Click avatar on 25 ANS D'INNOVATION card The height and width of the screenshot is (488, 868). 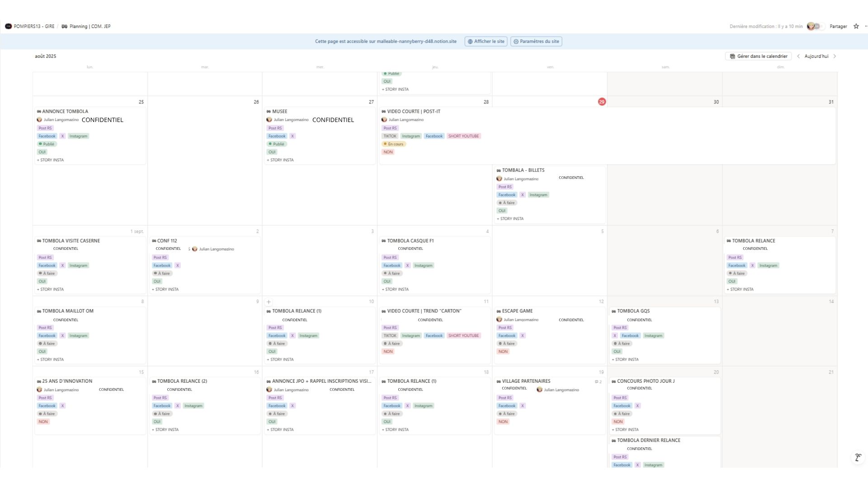pyautogui.click(x=39, y=389)
